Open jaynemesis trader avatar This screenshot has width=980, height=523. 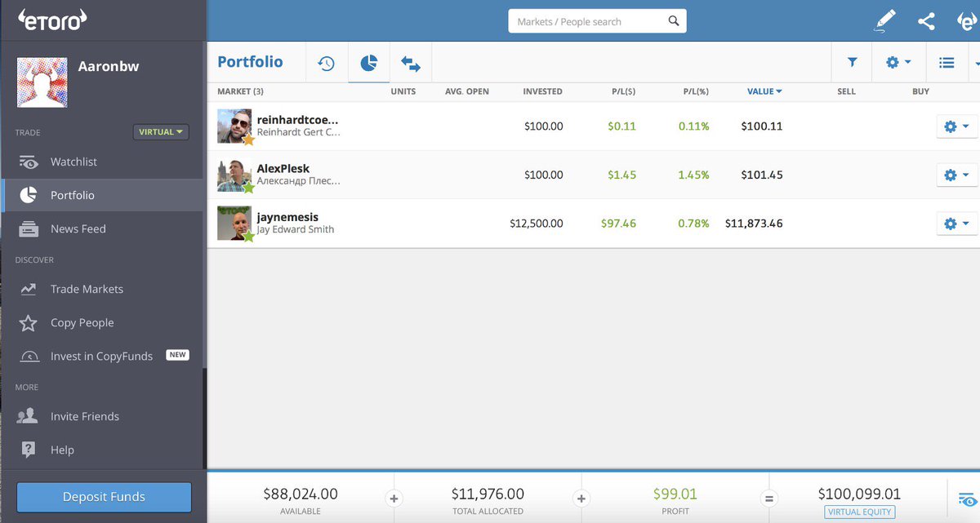pos(234,223)
